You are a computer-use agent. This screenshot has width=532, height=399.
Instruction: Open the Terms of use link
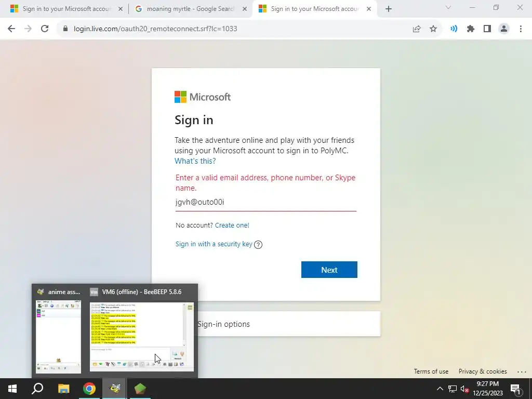(x=431, y=371)
